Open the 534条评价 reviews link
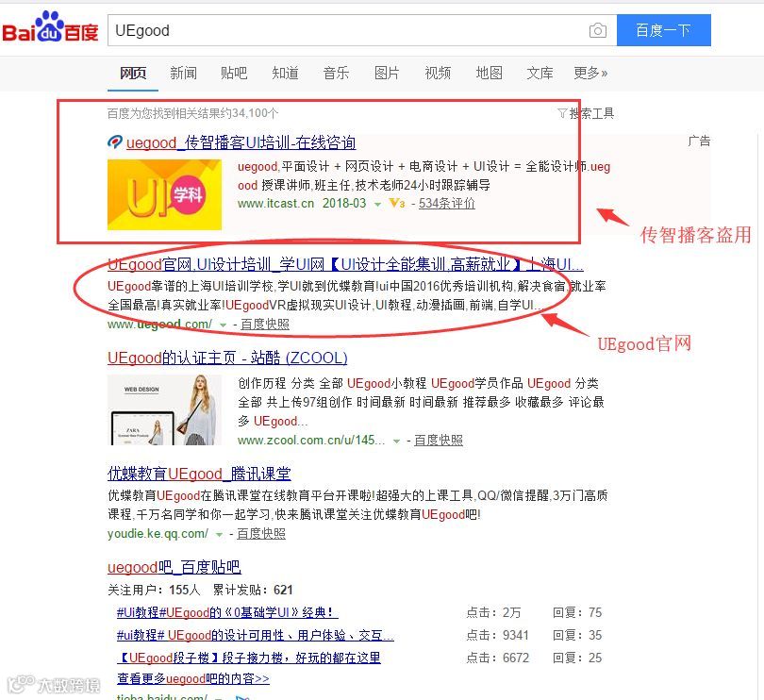Screen dimensions: 764x700 click(x=446, y=203)
